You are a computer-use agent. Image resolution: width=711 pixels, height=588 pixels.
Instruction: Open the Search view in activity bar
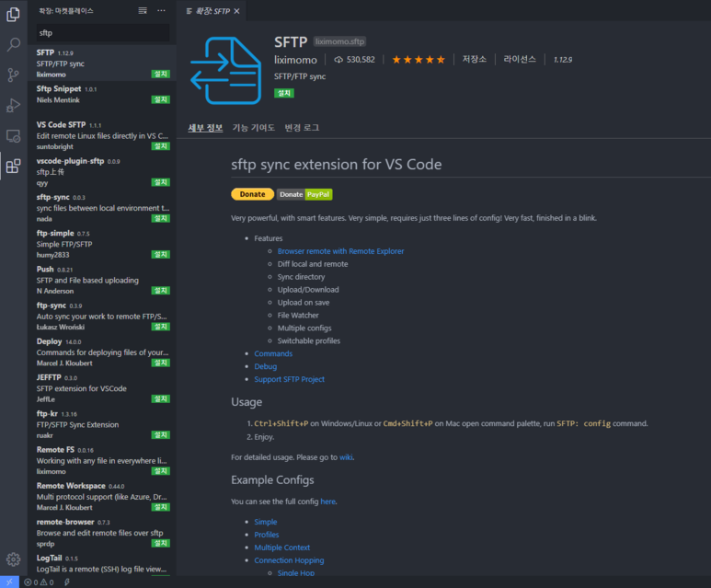click(13, 44)
